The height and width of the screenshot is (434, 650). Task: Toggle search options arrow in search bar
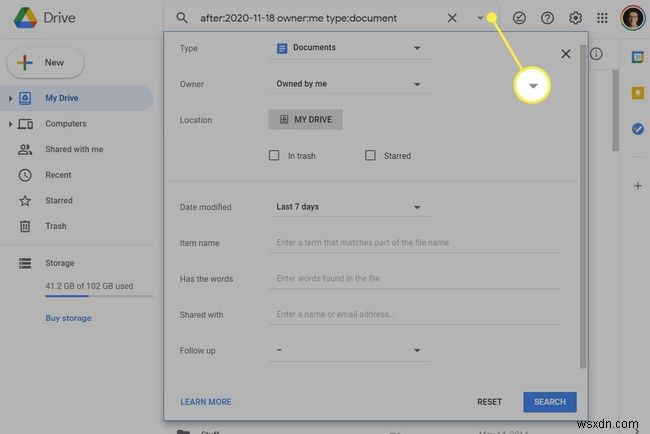pyautogui.click(x=480, y=18)
